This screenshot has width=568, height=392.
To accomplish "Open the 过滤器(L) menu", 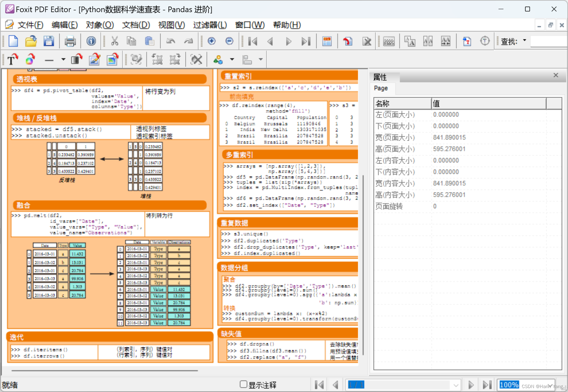I will (210, 25).
